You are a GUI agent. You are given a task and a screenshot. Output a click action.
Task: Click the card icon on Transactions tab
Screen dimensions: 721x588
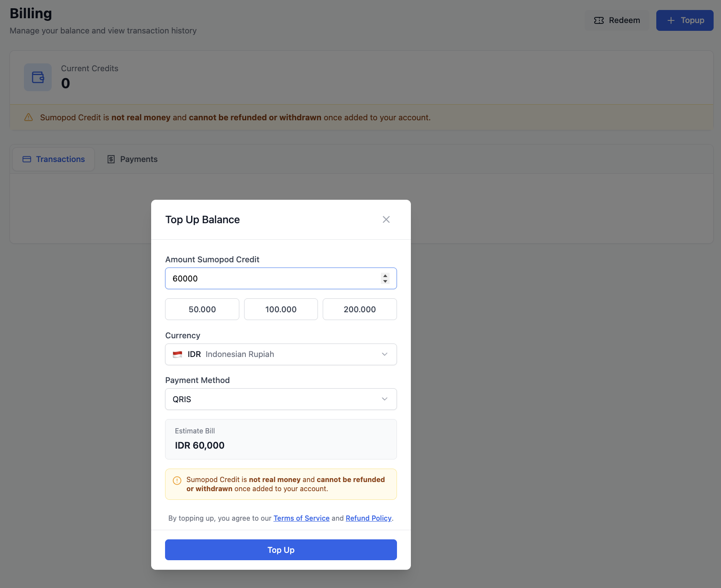[27, 159]
